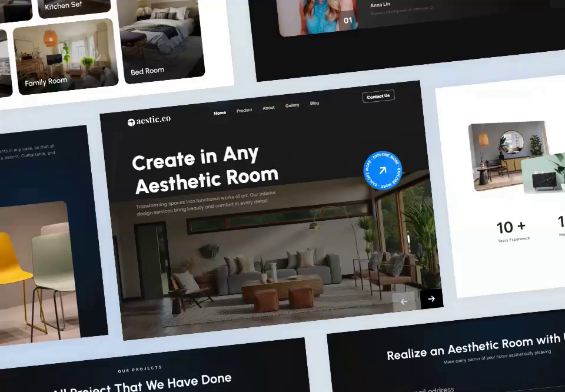Open the Product navigation item
Image resolution: width=565 pixels, height=392 pixels.
pos(244,110)
